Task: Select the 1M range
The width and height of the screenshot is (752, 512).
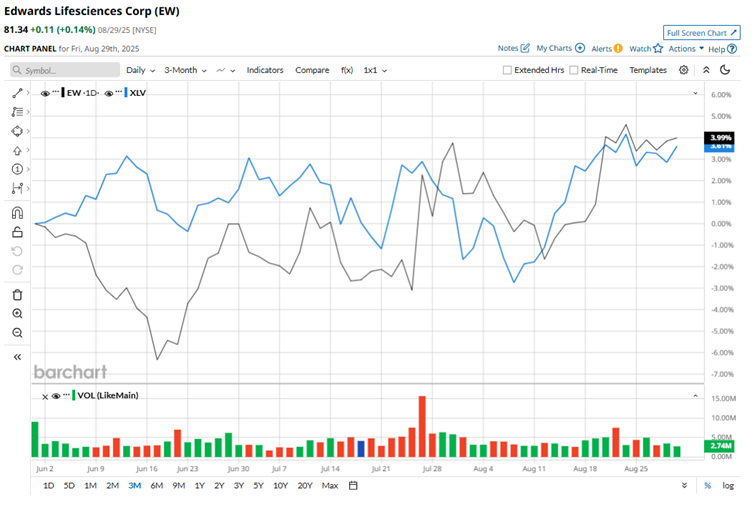Action: pos(90,486)
